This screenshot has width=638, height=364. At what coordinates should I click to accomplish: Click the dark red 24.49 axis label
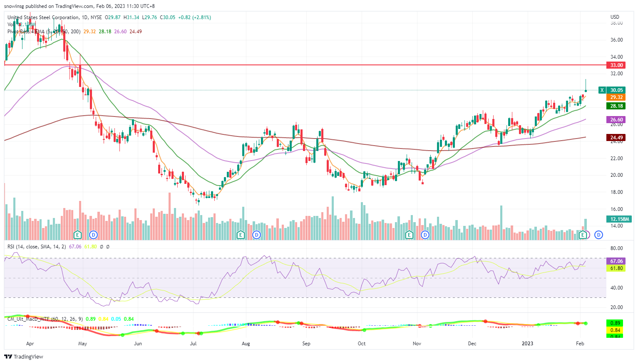tap(616, 138)
